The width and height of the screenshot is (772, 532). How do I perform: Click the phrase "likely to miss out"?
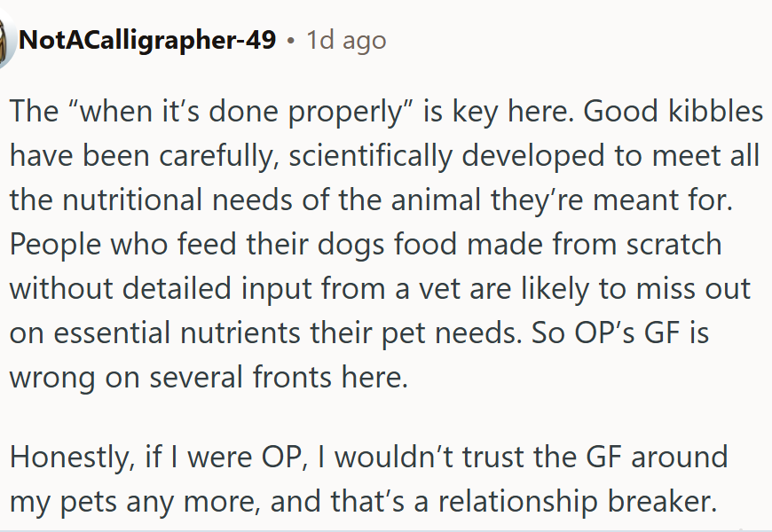[x=648, y=288]
